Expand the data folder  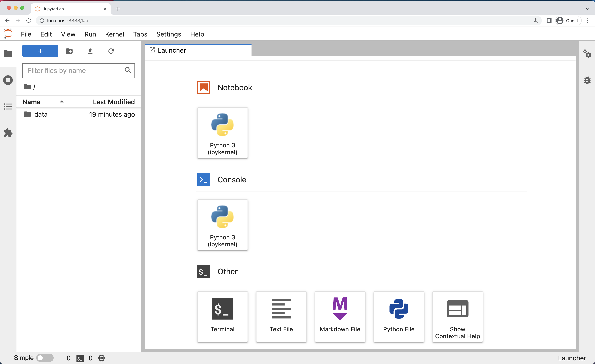click(x=41, y=114)
